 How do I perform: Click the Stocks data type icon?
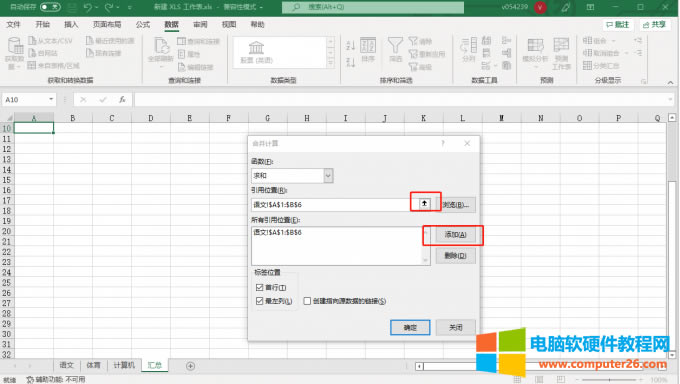[x=256, y=47]
